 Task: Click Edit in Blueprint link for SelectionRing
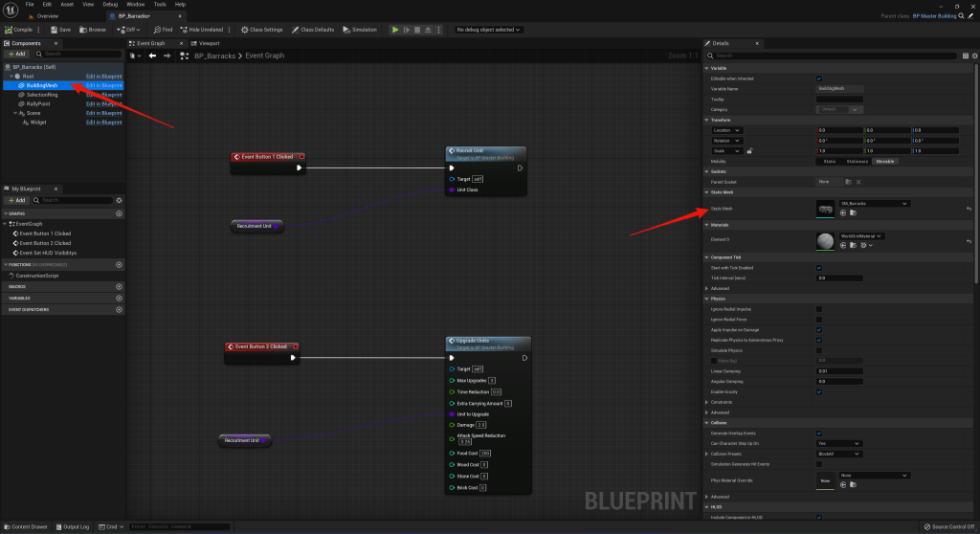click(x=103, y=95)
